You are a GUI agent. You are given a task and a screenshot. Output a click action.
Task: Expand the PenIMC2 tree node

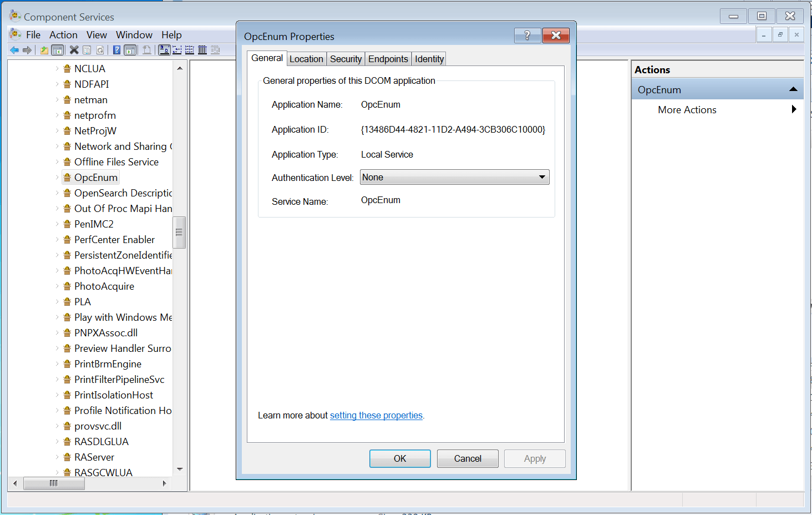[x=57, y=224]
